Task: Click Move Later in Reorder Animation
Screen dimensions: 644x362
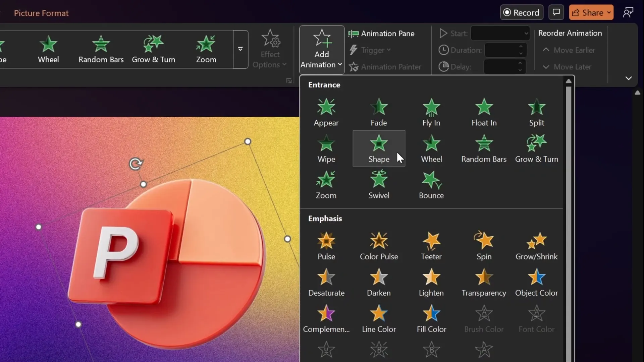Action: [x=567, y=67]
